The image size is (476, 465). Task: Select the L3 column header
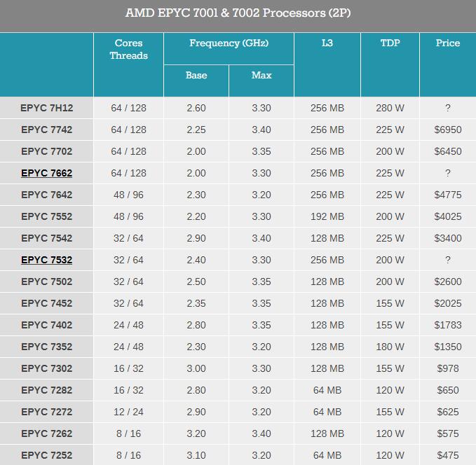point(327,43)
